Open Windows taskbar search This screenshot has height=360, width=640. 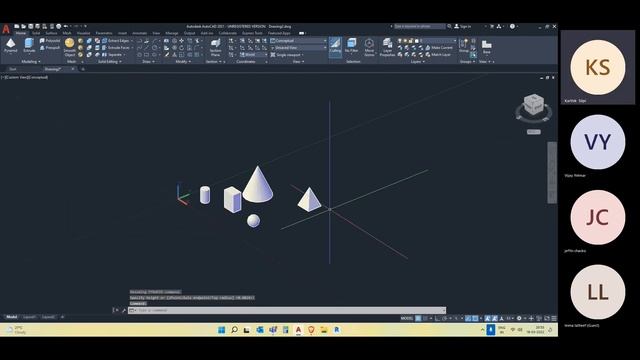[x=234, y=330]
